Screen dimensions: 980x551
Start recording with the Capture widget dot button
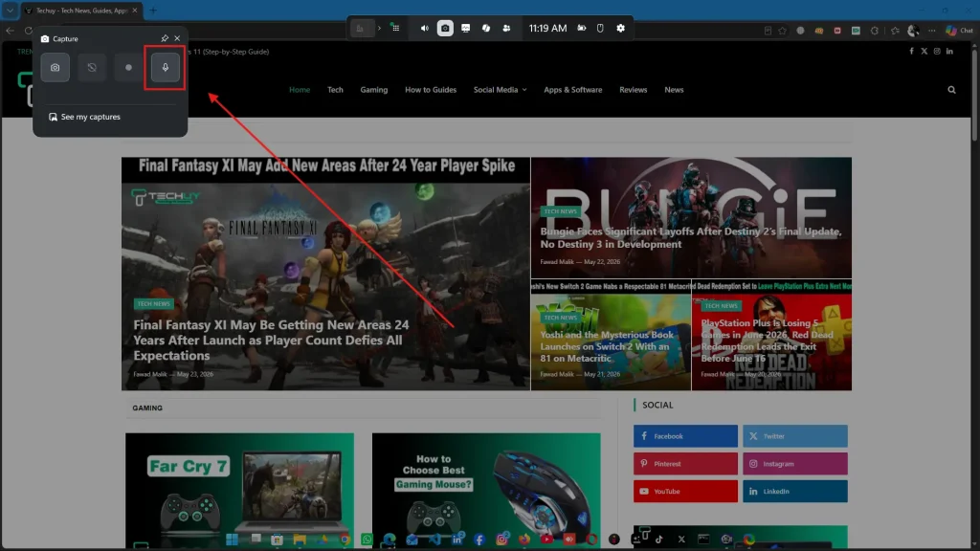tap(129, 68)
